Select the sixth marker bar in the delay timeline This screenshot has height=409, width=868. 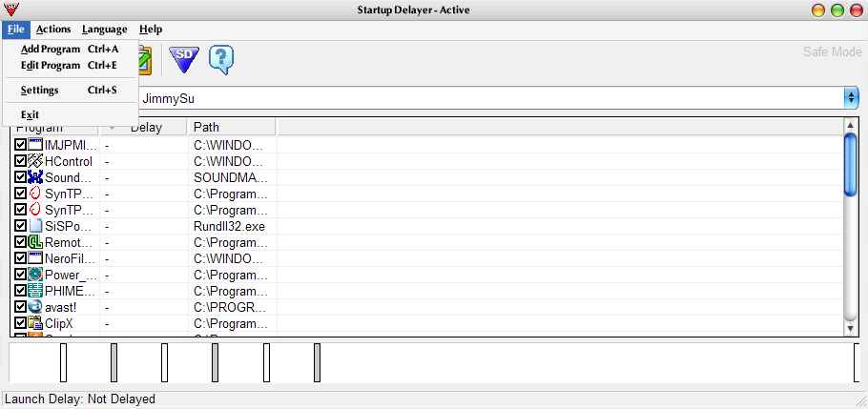(x=318, y=362)
